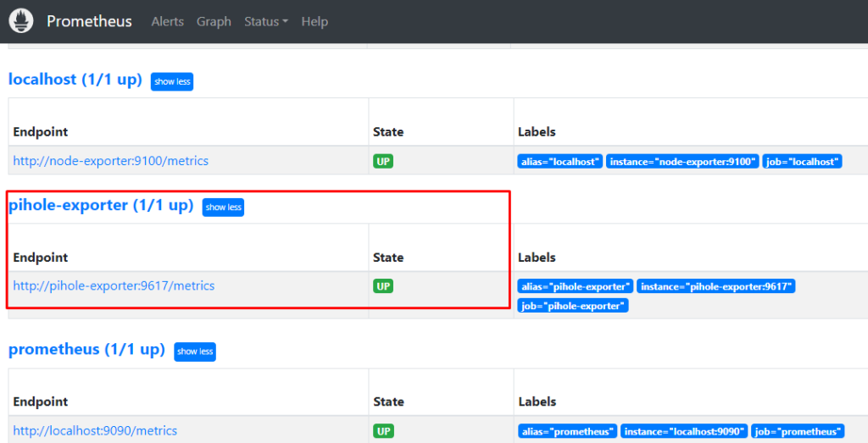Click the instance="pihole-exporter:9617" label badge
The height and width of the screenshot is (443, 868).
pyautogui.click(x=716, y=286)
